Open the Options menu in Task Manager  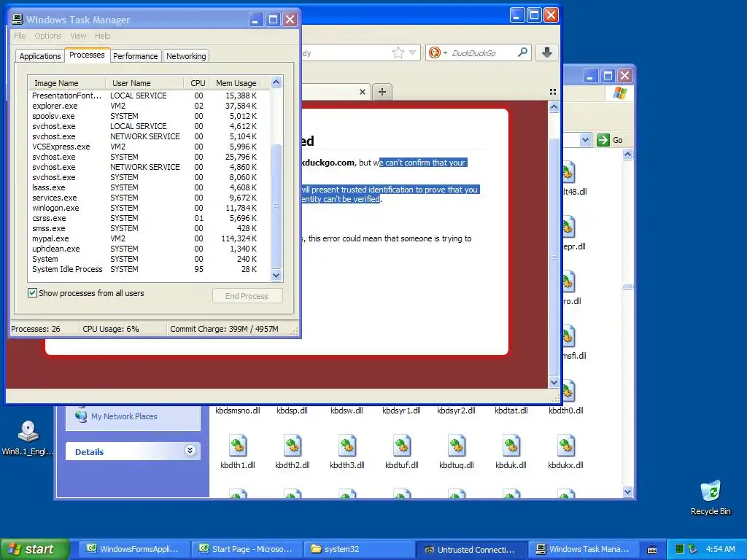coord(47,36)
